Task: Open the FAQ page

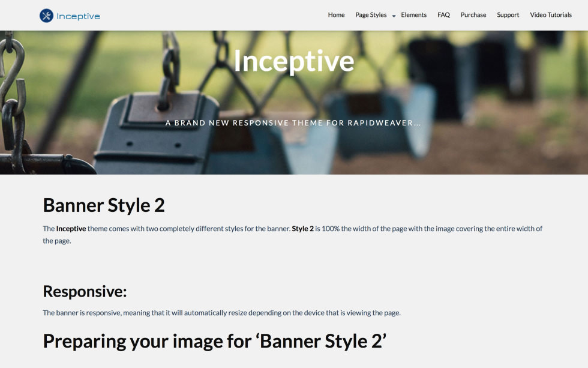Action: [443, 15]
